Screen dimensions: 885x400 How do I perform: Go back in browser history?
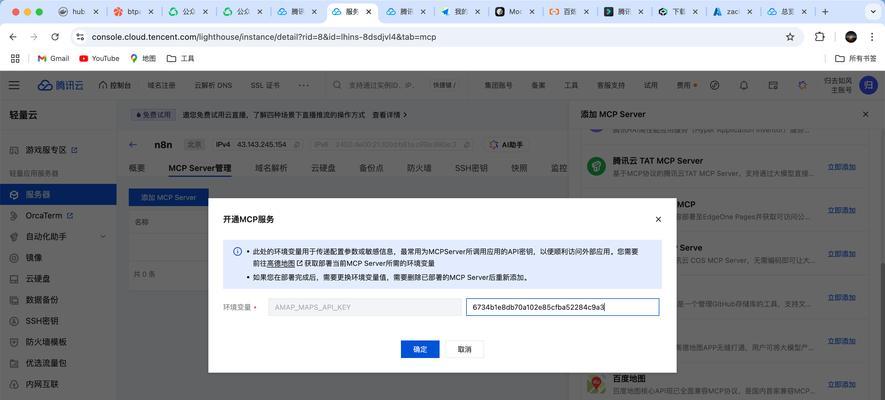click(14, 37)
